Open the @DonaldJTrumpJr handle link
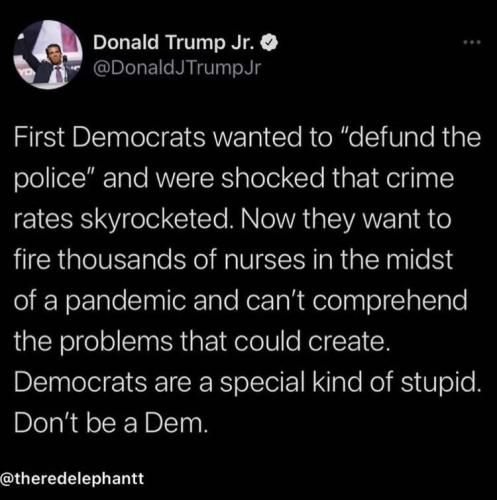The width and height of the screenshot is (497, 500). click(176, 68)
